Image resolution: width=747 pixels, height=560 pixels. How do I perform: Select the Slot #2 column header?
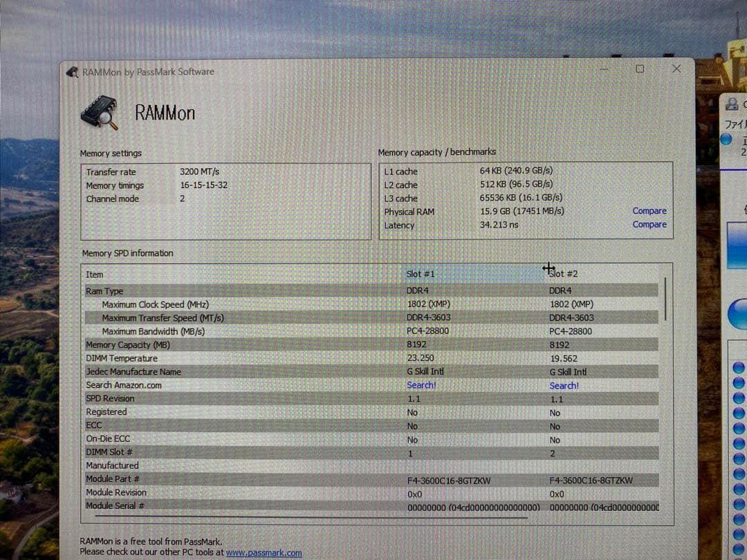[562, 273]
